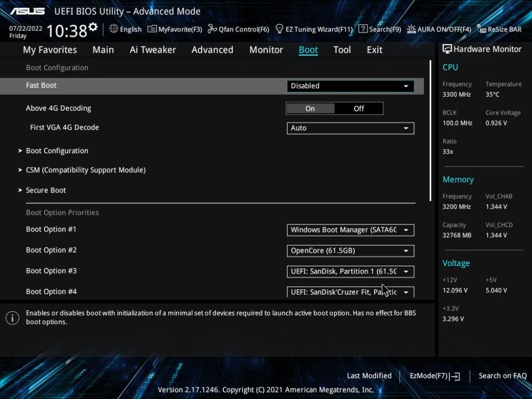
Task: Switch to the Exit tab
Action: point(375,50)
